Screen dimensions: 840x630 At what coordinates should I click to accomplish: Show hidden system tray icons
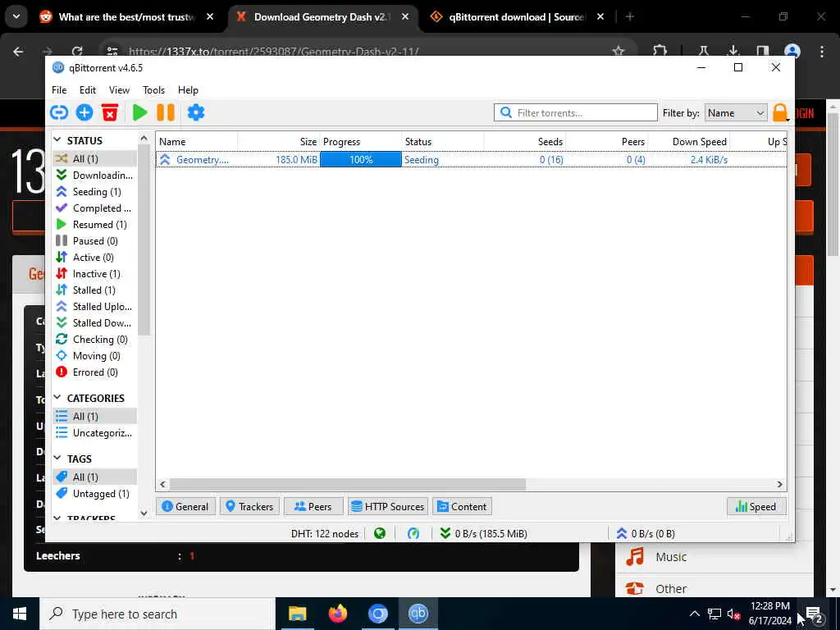point(694,614)
